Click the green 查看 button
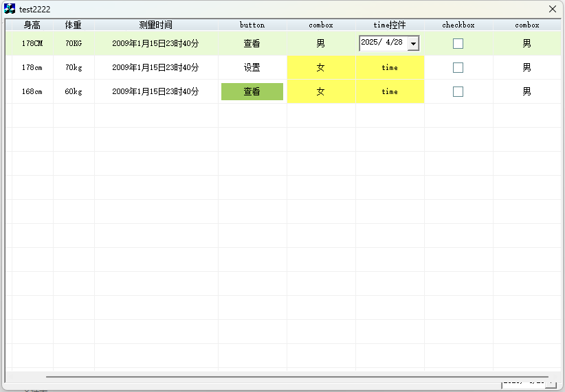The height and width of the screenshot is (392, 565). pyautogui.click(x=252, y=91)
